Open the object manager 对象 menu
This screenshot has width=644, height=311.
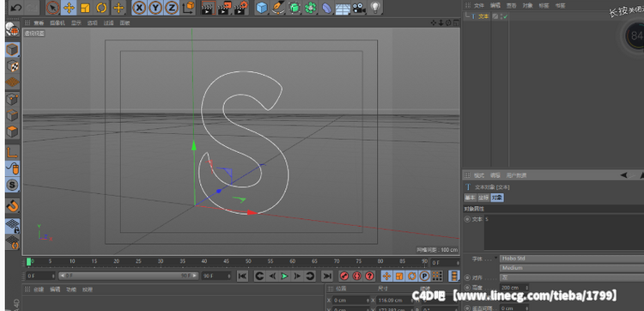pyautogui.click(x=527, y=5)
